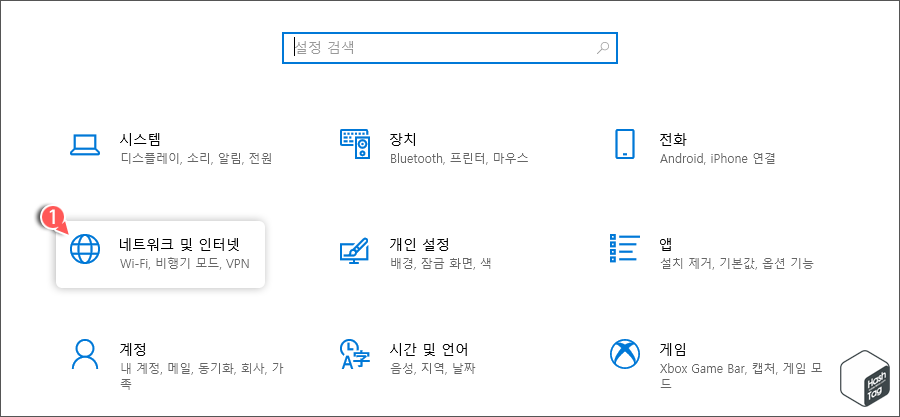Click text '디스플레이, 소리, 알림, 전원'
The width and height of the screenshot is (900, 417).
pos(196,158)
